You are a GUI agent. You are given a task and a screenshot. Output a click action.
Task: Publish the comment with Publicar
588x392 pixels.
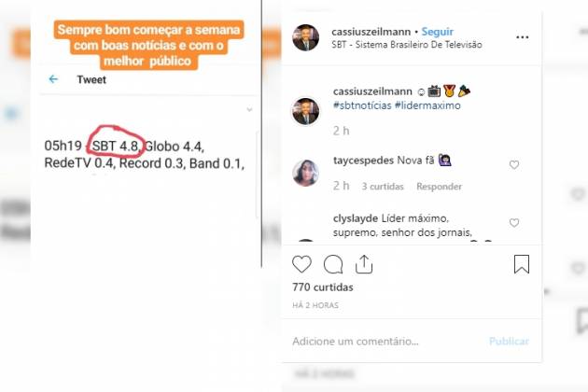point(509,342)
